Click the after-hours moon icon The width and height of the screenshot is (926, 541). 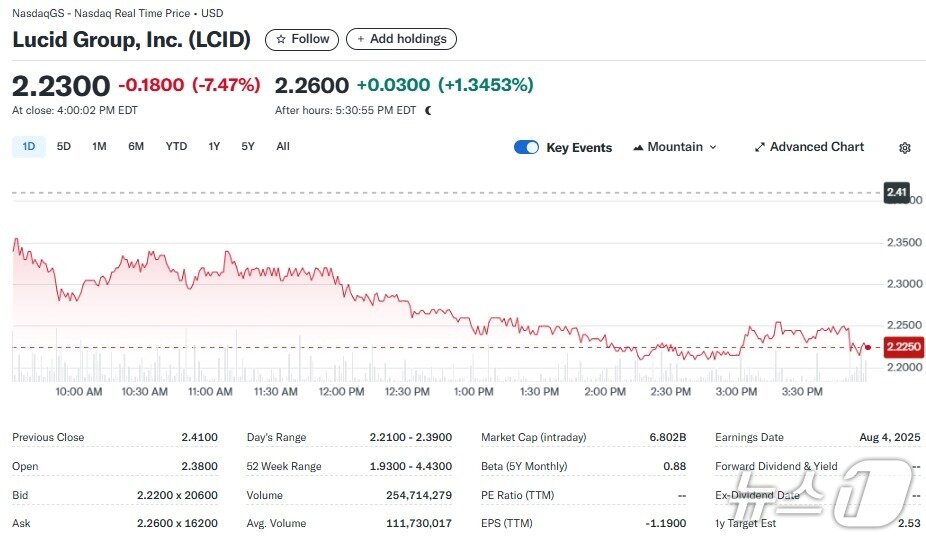click(428, 111)
